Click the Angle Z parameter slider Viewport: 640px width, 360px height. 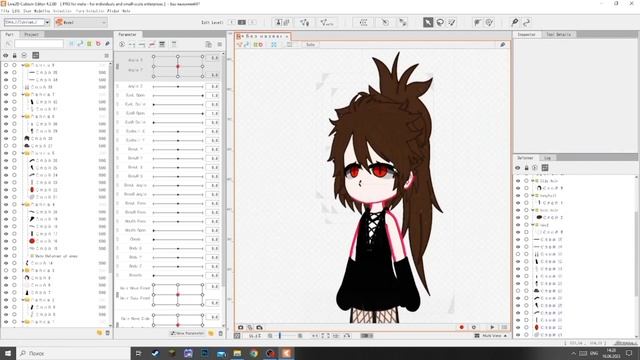(178, 87)
